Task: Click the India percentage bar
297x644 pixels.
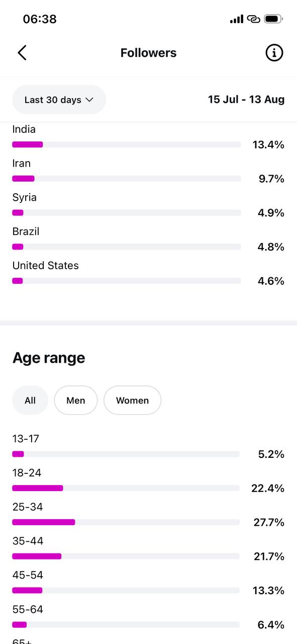Action: pyautogui.click(x=127, y=144)
